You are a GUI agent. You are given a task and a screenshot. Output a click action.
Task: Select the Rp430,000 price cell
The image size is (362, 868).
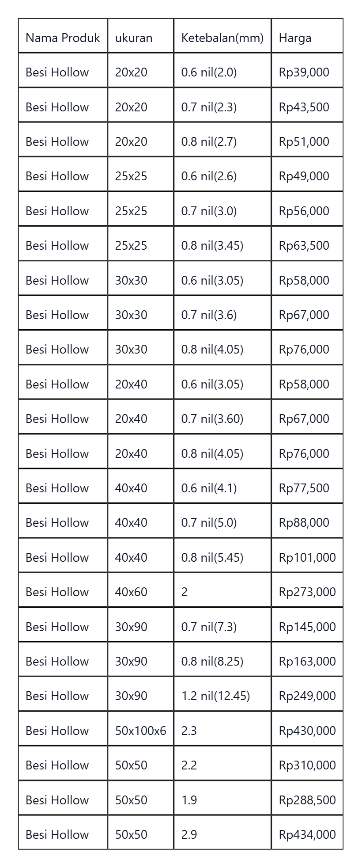[x=307, y=729]
